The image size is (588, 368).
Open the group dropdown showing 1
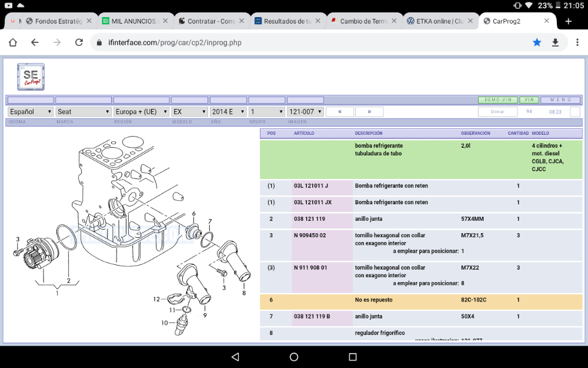pos(266,111)
